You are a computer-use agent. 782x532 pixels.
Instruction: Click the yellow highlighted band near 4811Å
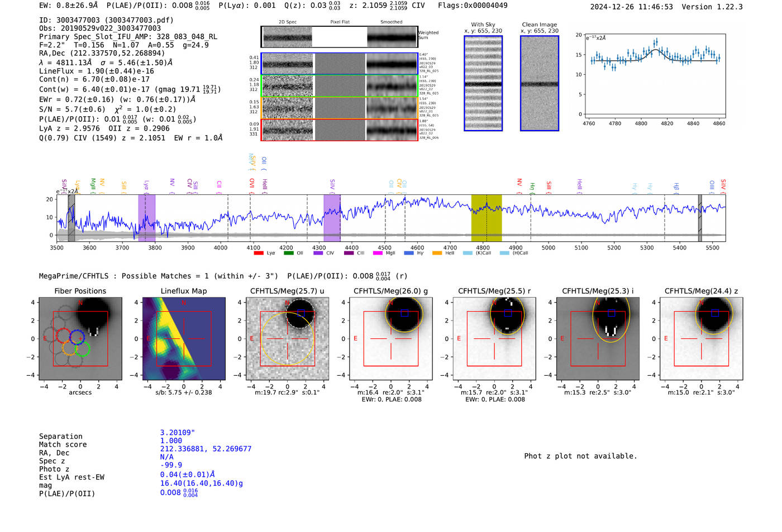(487, 218)
